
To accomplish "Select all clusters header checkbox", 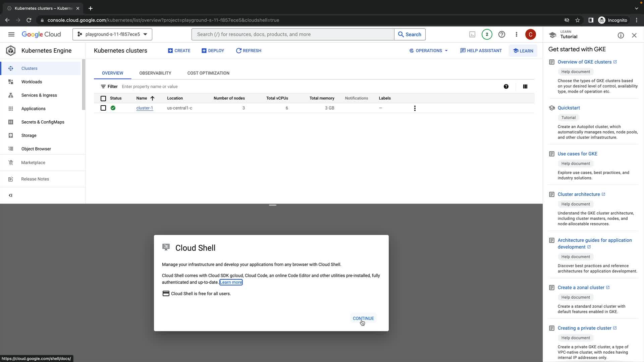I will click(x=103, y=98).
